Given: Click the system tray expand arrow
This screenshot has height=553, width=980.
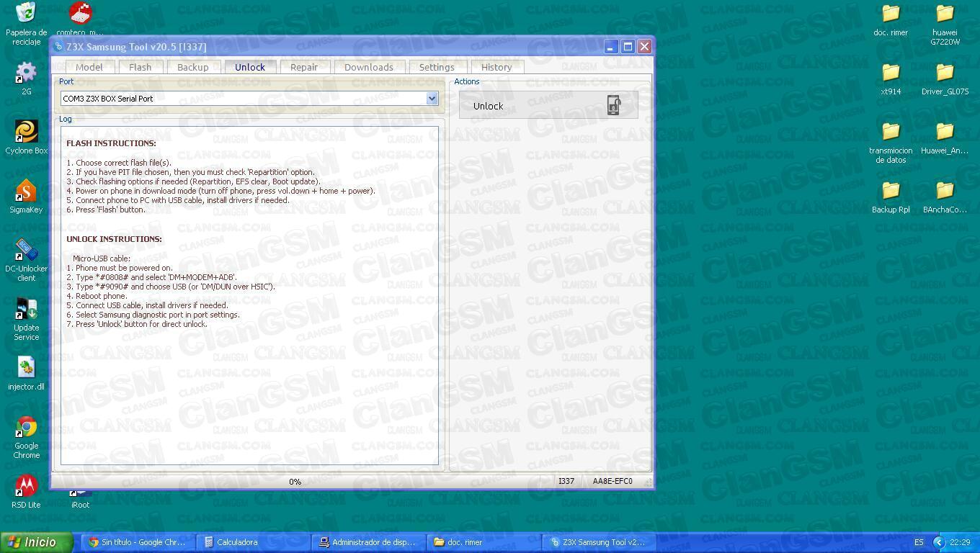Looking at the screenshot, I should pyautogui.click(x=938, y=542).
